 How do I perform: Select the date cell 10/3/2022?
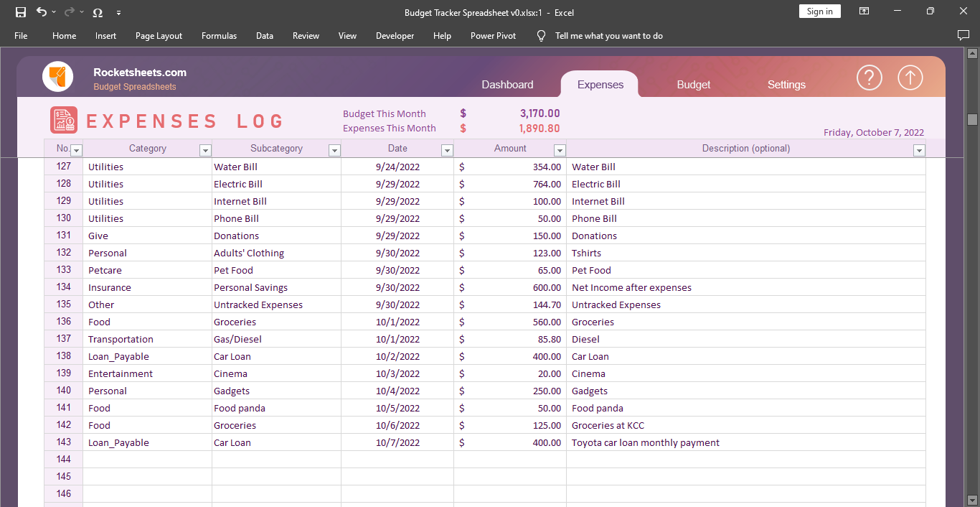coord(397,373)
